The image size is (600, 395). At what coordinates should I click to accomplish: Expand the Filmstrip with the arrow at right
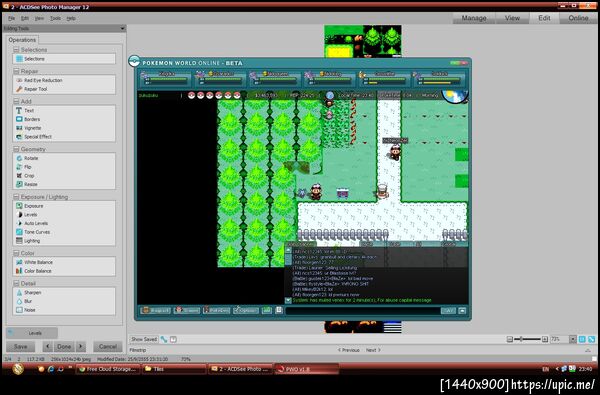588,350
